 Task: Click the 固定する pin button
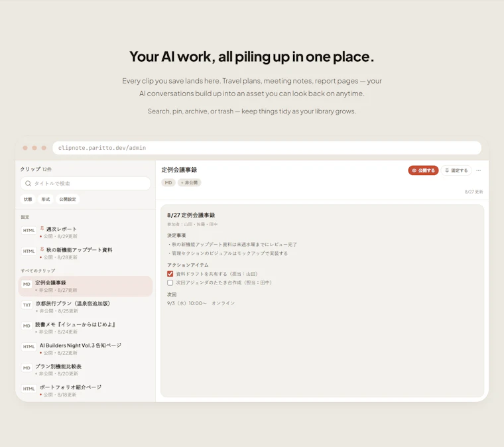[456, 170]
